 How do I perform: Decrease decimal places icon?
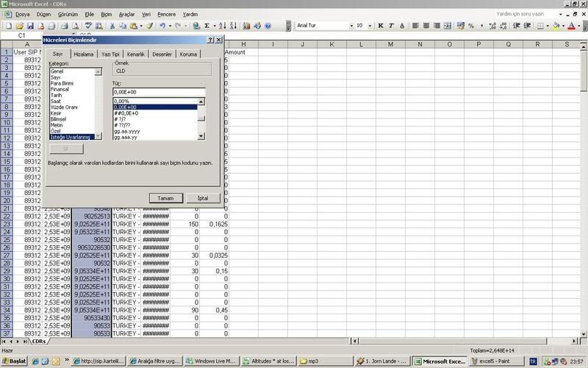point(503,26)
